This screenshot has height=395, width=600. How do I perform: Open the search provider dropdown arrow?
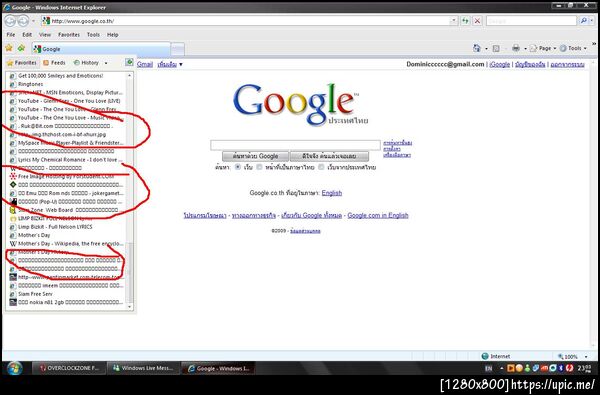tap(592, 21)
